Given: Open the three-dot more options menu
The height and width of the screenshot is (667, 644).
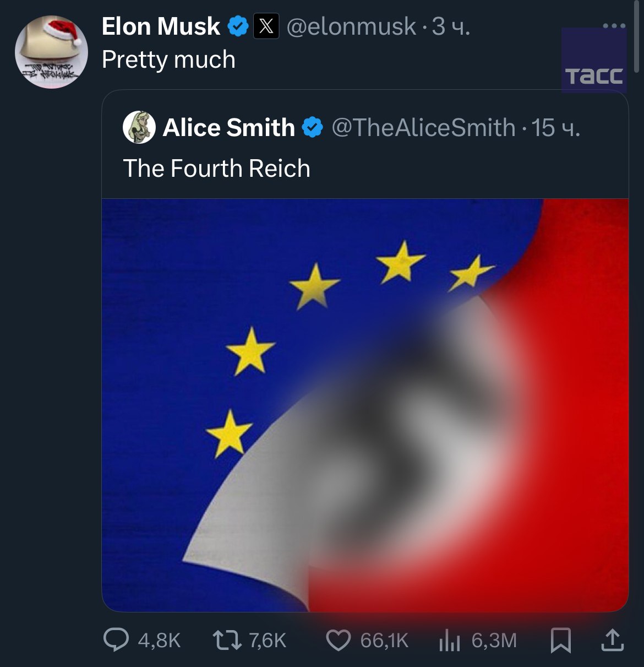Looking at the screenshot, I should pos(614,26).
